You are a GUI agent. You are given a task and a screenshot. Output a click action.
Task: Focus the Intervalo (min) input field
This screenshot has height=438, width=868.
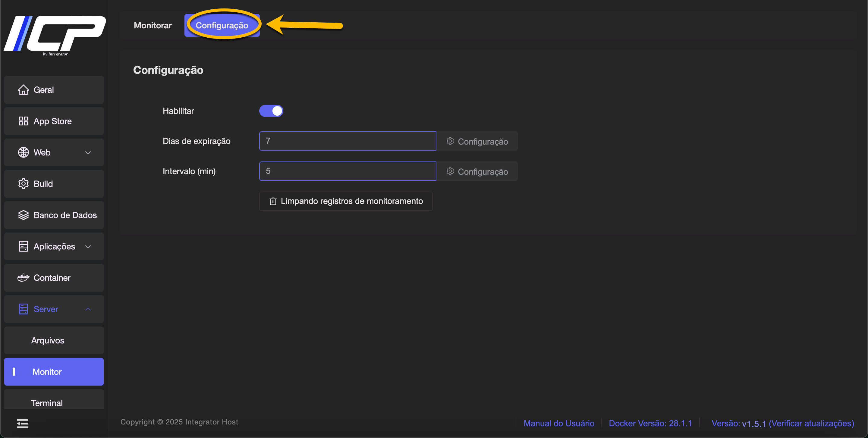coord(348,171)
